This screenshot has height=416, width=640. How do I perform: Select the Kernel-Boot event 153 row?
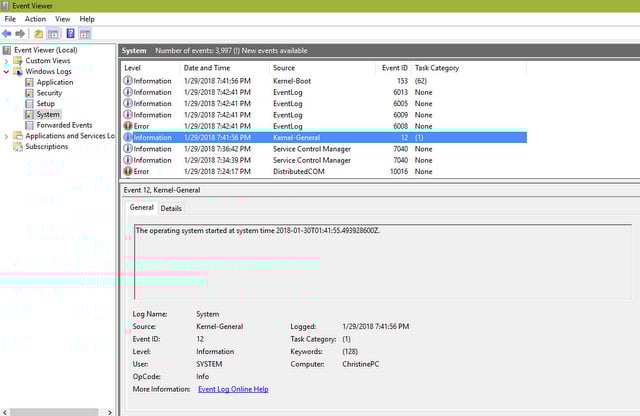click(324, 81)
